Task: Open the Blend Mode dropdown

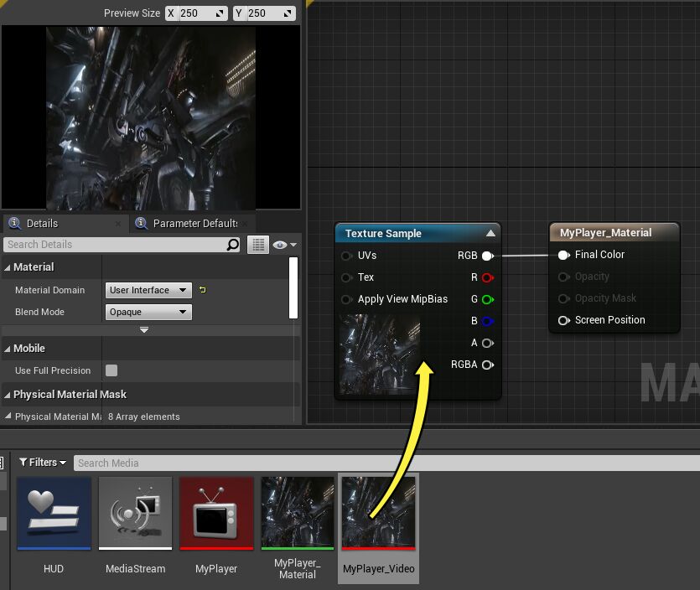Action: tap(149, 312)
